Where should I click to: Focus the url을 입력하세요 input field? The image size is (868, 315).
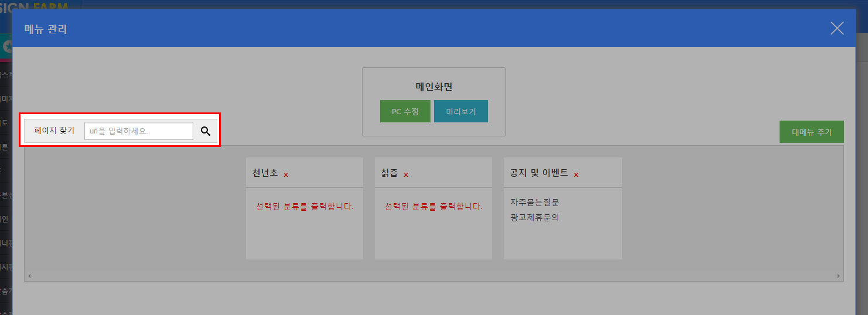pyautogui.click(x=139, y=131)
